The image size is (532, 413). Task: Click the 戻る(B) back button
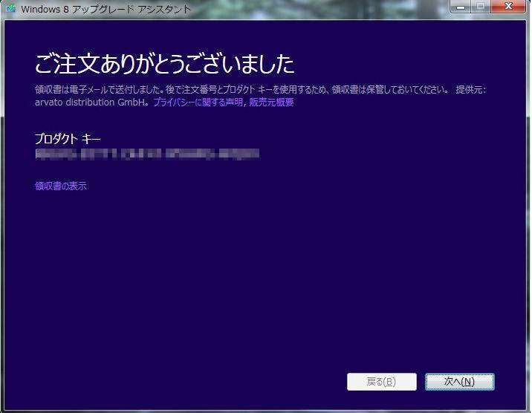coord(382,382)
